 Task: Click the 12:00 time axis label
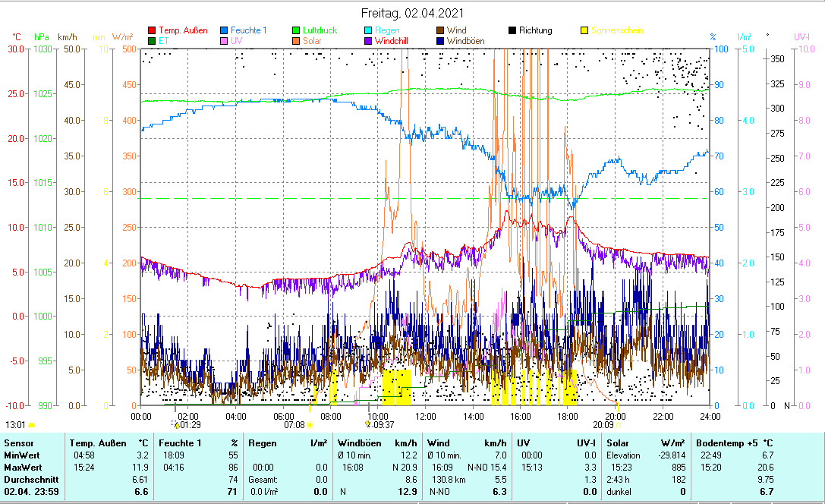[x=426, y=416]
